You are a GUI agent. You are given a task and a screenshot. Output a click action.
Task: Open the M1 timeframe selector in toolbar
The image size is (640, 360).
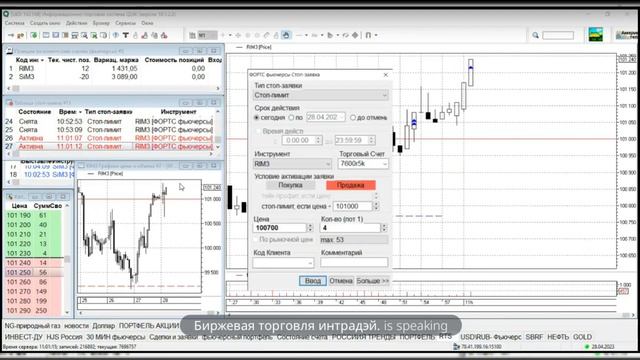click(x=207, y=36)
